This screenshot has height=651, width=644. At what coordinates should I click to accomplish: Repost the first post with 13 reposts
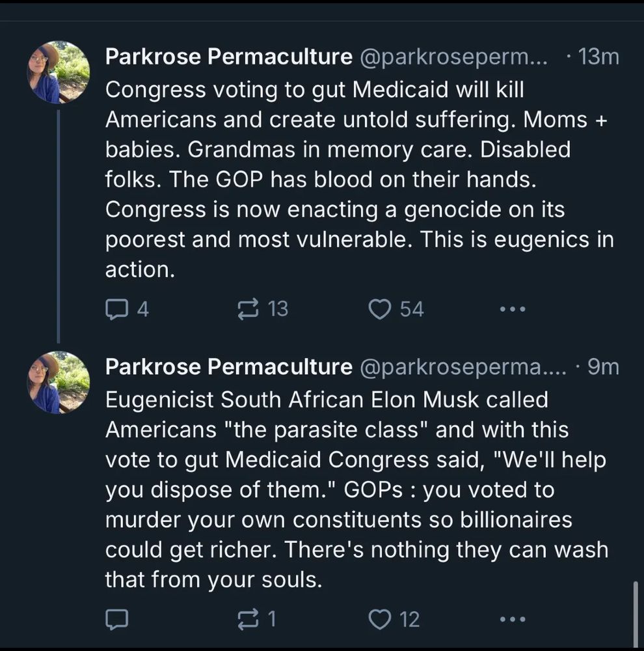248,309
